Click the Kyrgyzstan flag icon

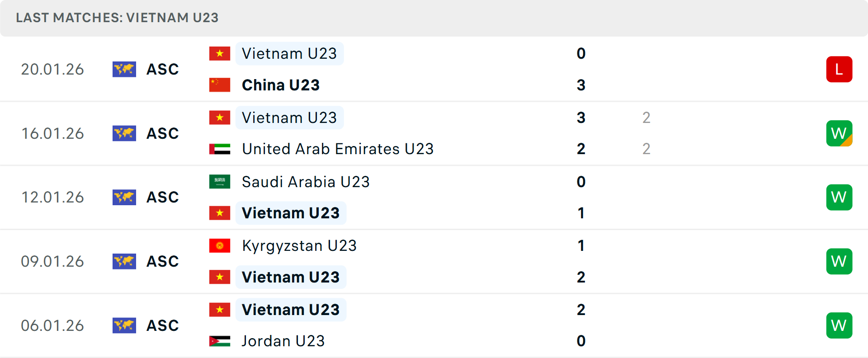click(220, 246)
